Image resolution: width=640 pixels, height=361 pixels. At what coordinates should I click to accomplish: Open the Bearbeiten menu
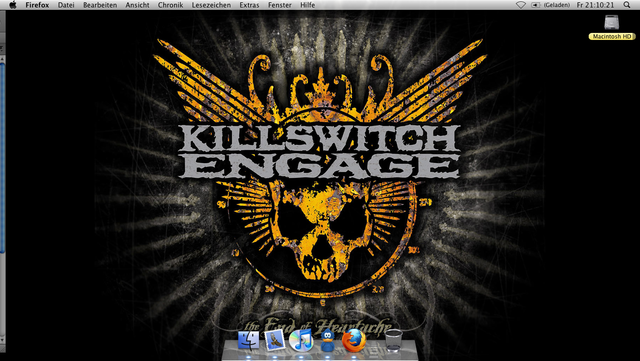[100, 5]
